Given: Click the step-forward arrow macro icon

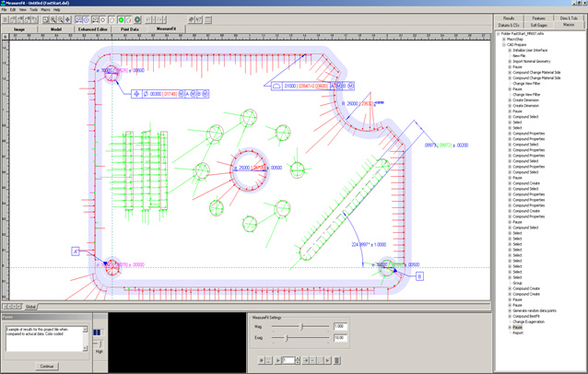Looking at the screenshot, I should [306, 360].
